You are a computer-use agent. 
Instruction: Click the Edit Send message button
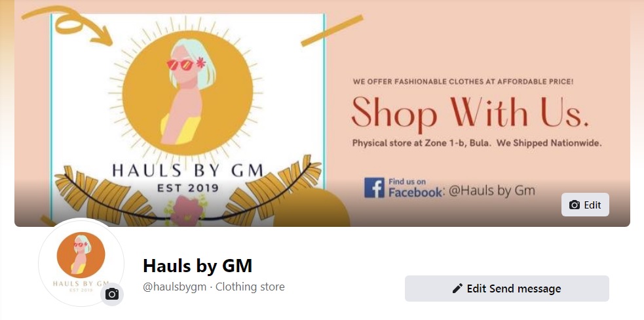[x=507, y=289]
